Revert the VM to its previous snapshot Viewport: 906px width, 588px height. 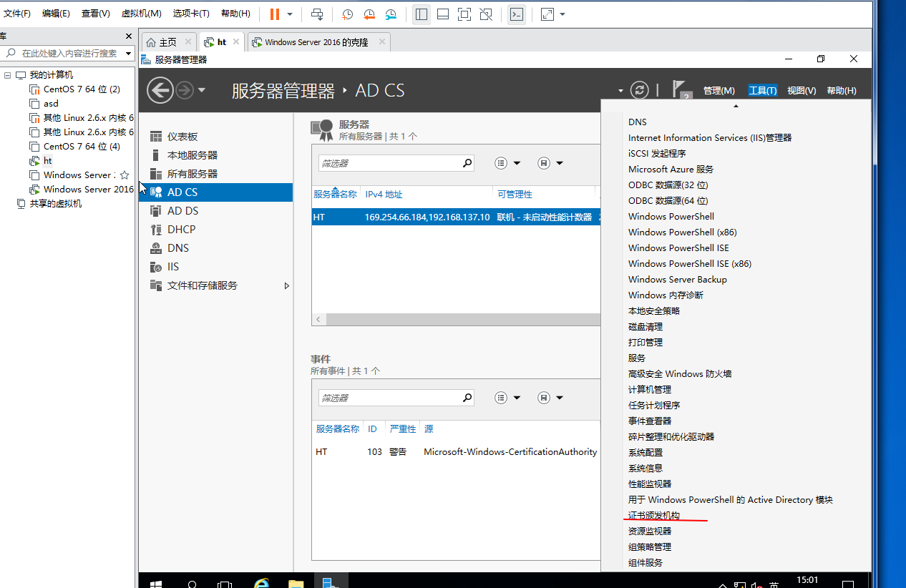pyautogui.click(x=369, y=14)
